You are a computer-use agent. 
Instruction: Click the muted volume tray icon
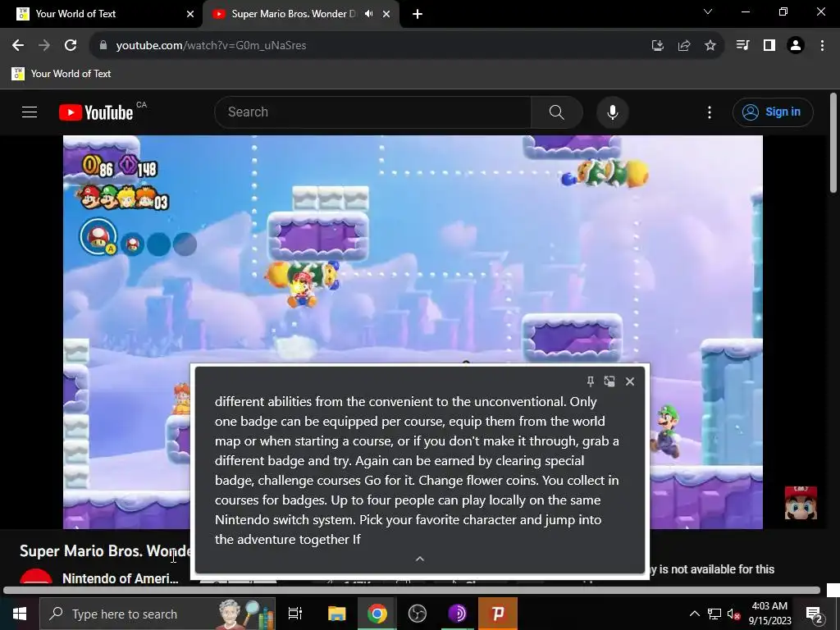734,614
